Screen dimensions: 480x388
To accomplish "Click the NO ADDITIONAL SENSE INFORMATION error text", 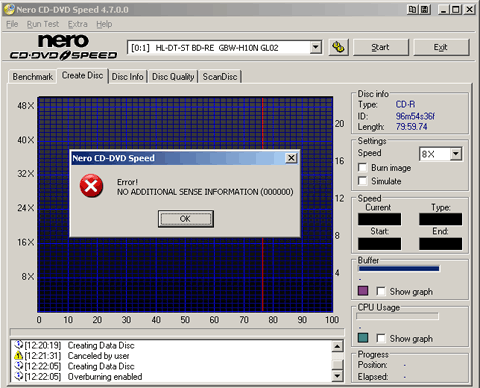I will 205,192.
